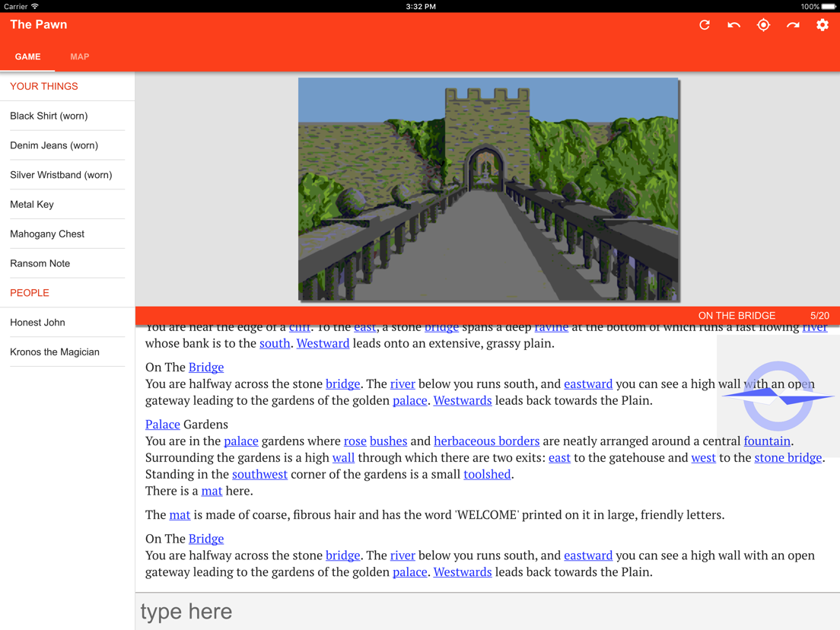
Task: Tap the 'stone bridge' link
Action: (x=788, y=457)
